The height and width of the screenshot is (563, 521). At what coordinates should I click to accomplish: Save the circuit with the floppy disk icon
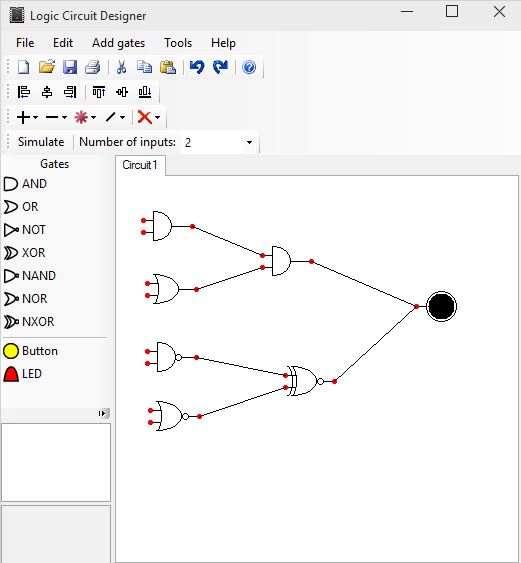click(70, 67)
